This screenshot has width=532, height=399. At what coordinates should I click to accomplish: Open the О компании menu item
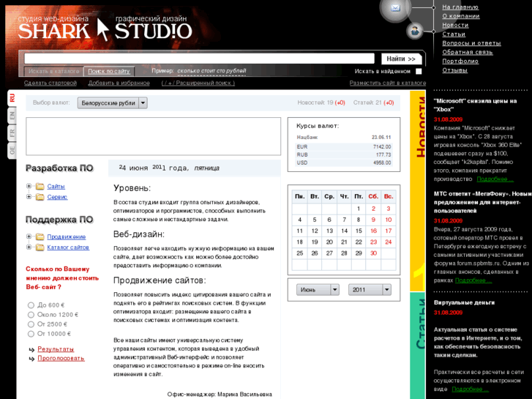click(x=461, y=16)
